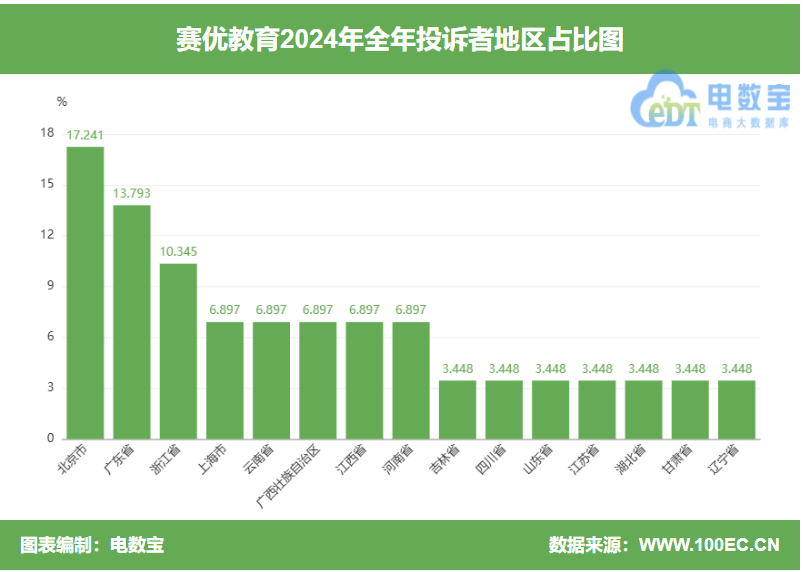Image resolution: width=803 pixels, height=572 pixels.
Task: Click the y-axis tick 0
Action: click(x=50, y=438)
